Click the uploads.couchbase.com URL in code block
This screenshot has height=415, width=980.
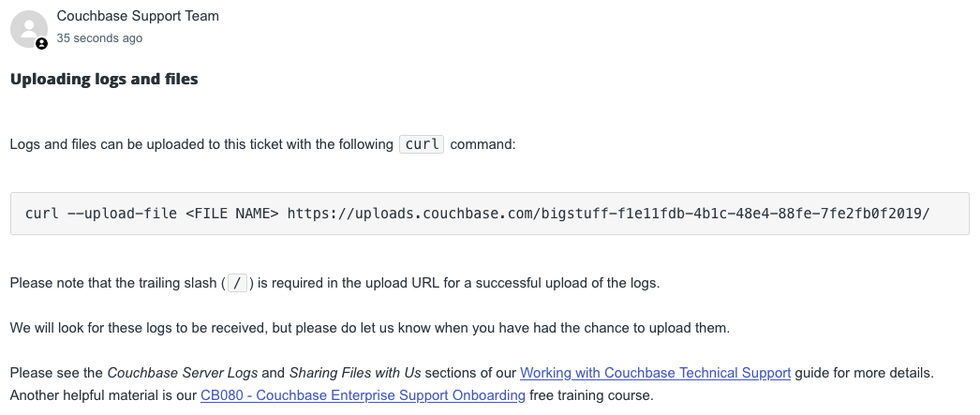point(608,214)
